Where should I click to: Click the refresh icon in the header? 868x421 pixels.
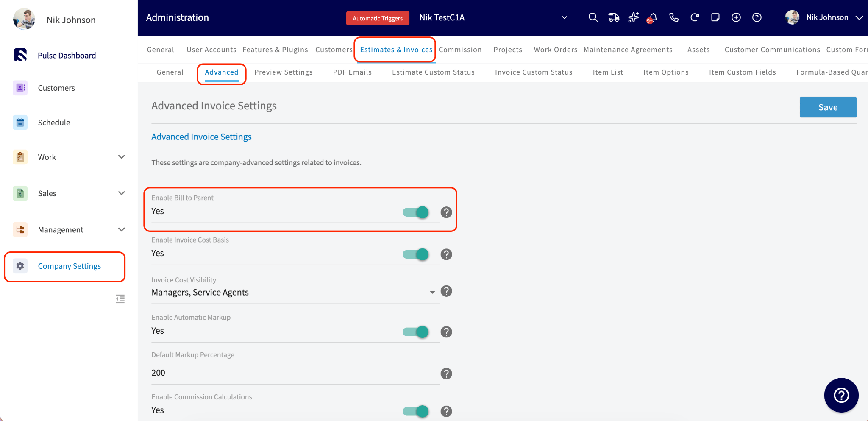click(695, 17)
